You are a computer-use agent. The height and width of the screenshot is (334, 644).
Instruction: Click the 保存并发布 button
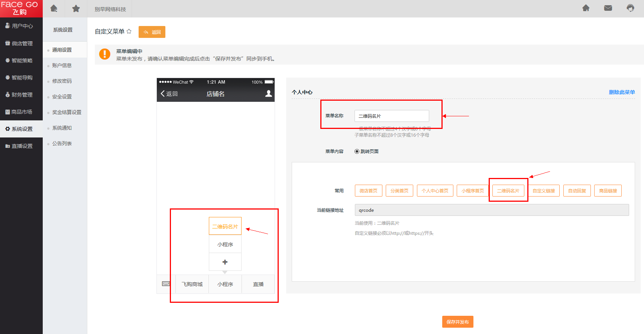(457, 322)
